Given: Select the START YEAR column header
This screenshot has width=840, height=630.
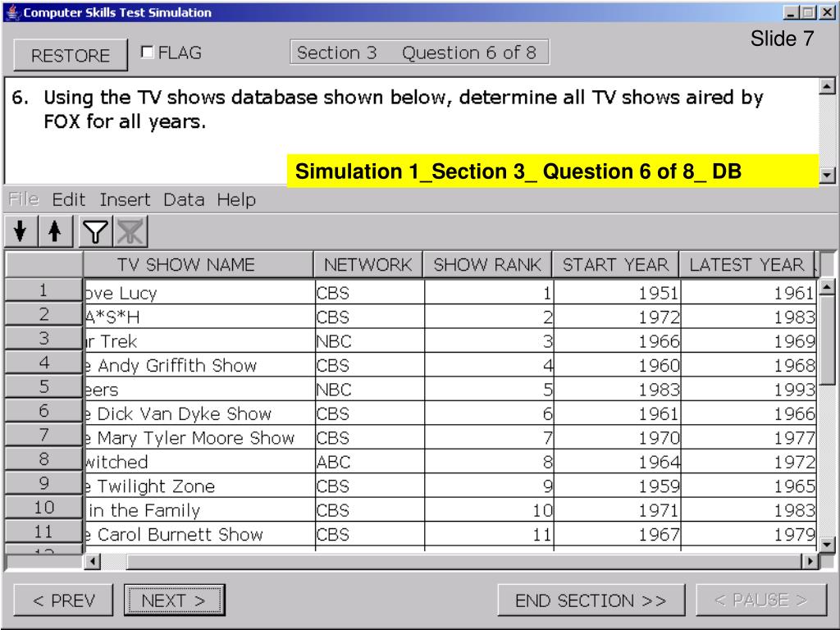Looking at the screenshot, I should pos(615,265).
